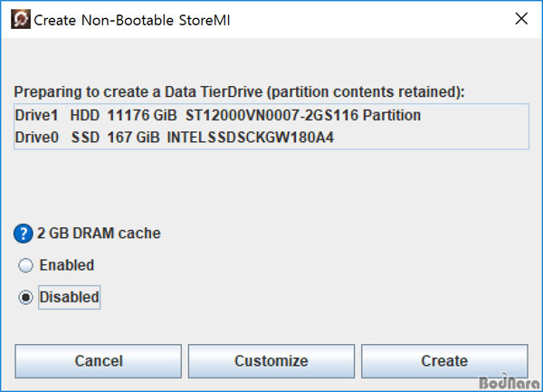543x392 pixels.
Task: Select the Drive0 label in the list
Action: click(x=37, y=138)
